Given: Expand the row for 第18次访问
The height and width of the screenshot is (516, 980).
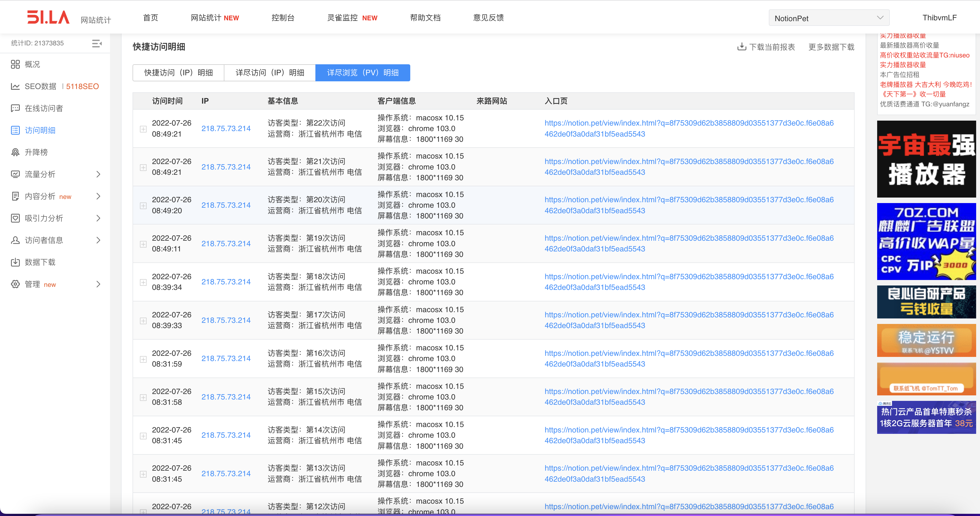Looking at the screenshot, I should tap(143, 282).
